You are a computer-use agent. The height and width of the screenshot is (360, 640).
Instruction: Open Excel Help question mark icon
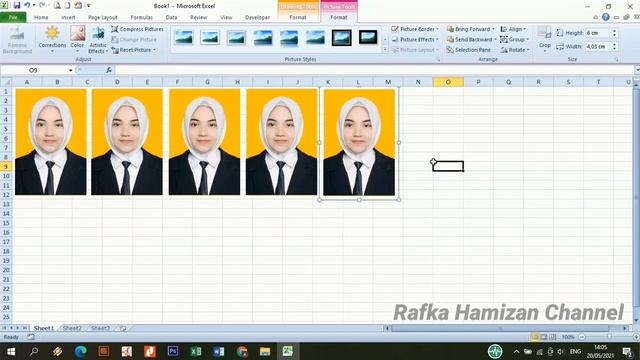606,17
